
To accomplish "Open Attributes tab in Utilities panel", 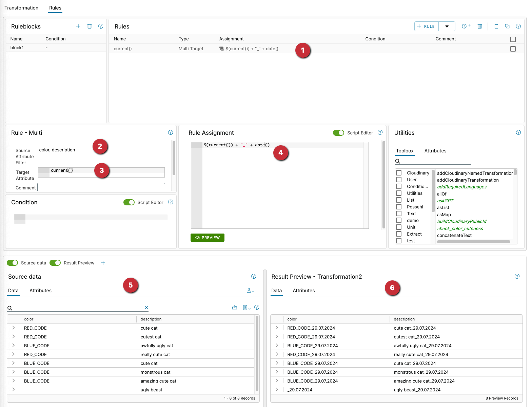I will tap(435, 151).
